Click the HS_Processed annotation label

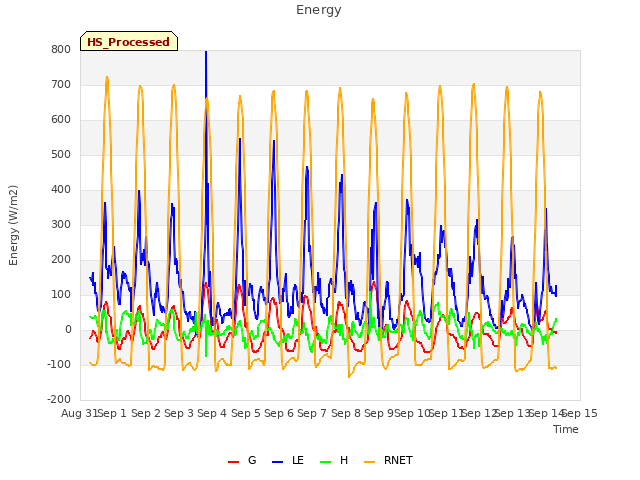click(129, 41)
